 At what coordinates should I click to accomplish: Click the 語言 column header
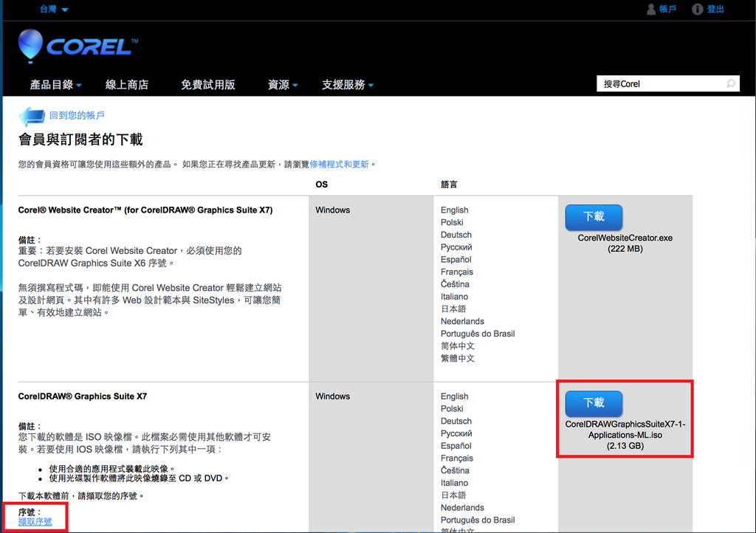click(449, 185)
